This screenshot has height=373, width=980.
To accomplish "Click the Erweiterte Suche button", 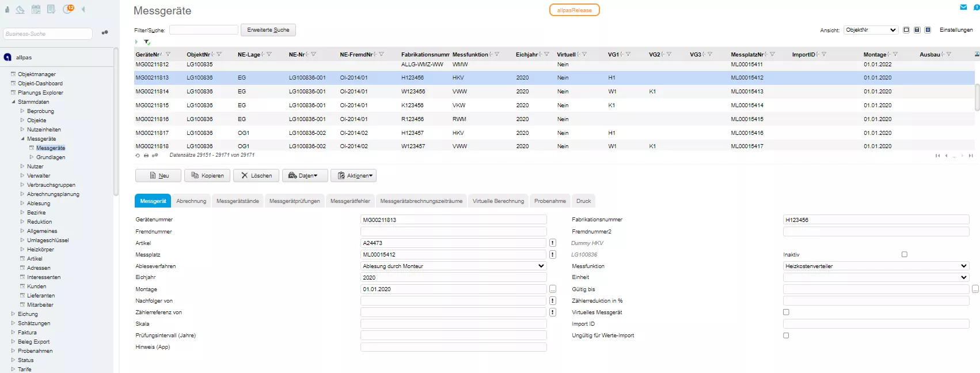I will [x=268, y=30].
